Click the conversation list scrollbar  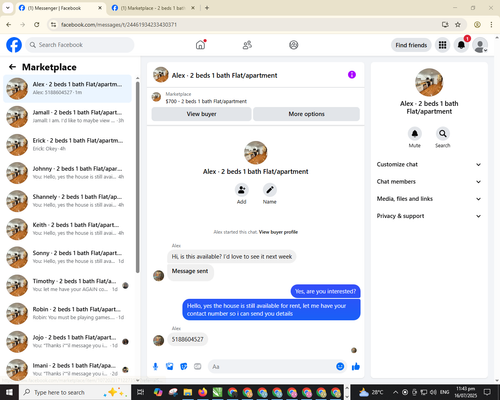137,177
